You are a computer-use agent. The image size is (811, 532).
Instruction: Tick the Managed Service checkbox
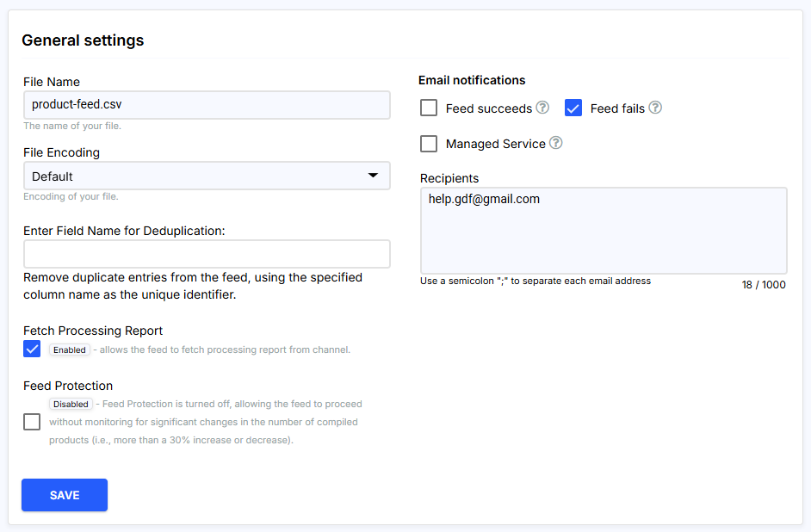[429, 144]
